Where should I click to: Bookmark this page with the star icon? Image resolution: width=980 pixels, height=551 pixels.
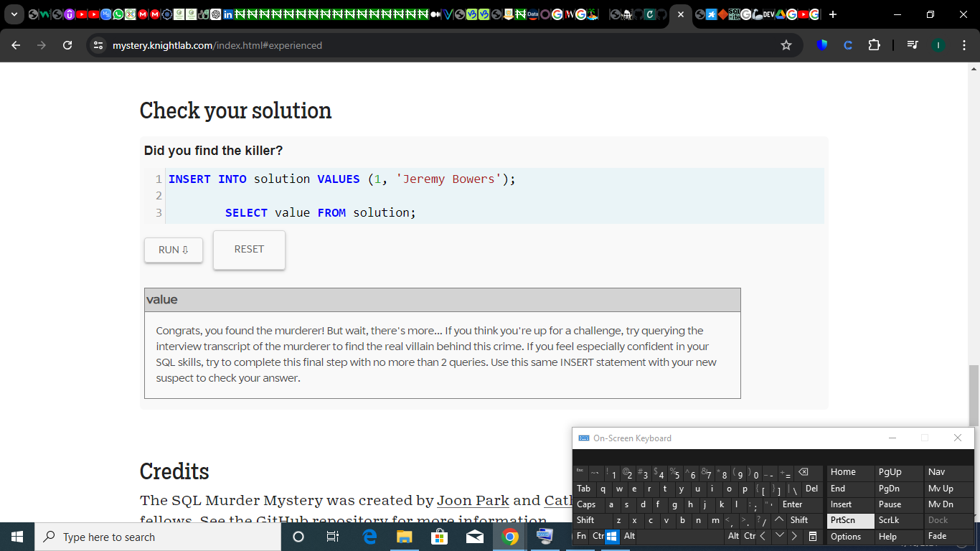[x=786, y=45]
